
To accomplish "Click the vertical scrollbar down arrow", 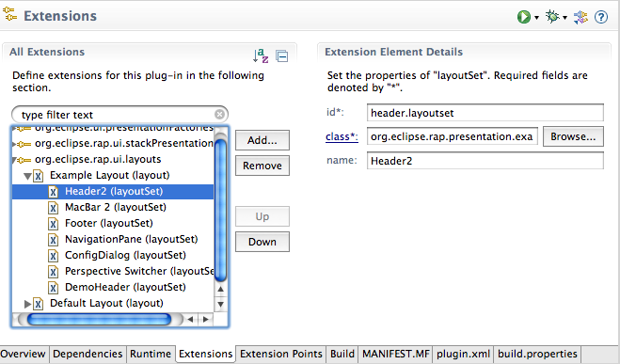I will click(221, 305).
